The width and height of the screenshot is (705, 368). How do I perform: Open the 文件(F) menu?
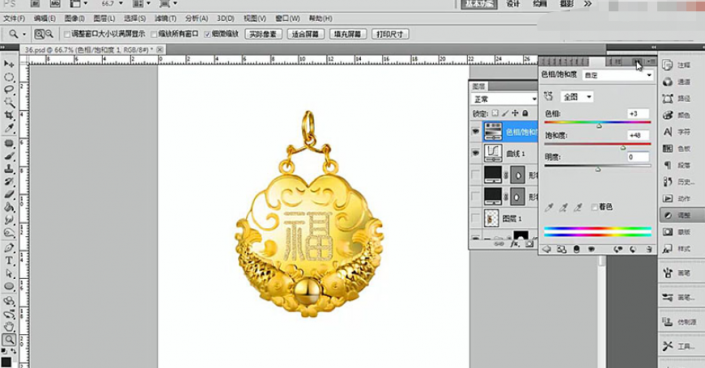[14, 18]
